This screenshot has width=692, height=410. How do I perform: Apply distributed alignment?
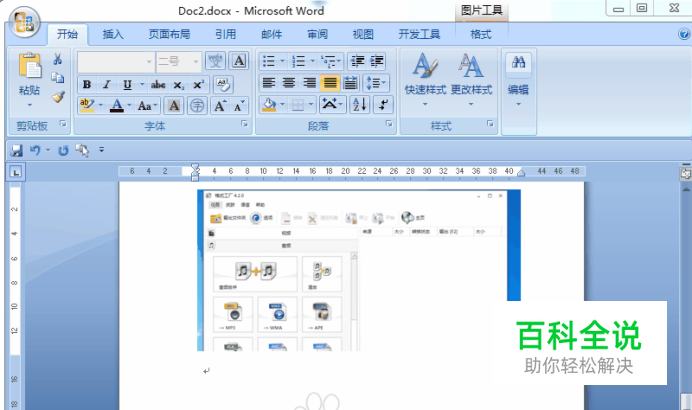[x=350, y=83]
